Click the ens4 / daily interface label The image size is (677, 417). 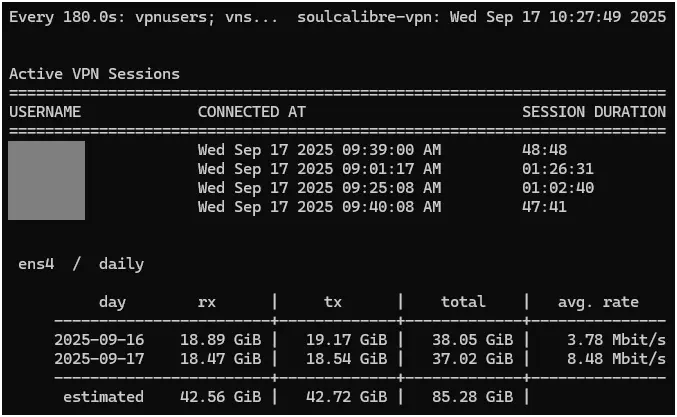tap(81, 264)
